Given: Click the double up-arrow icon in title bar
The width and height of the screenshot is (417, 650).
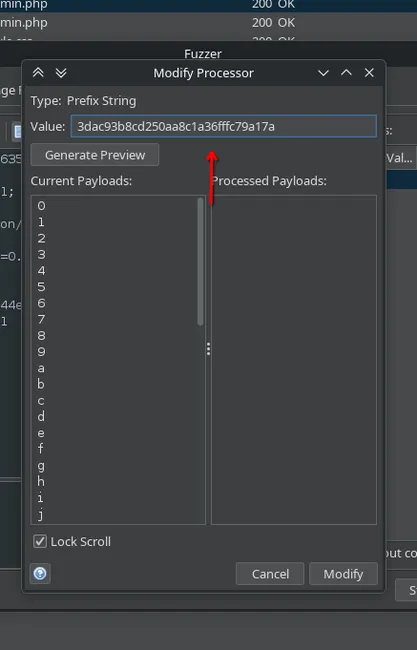Looking at the screenshot, I should click(38, 73).
